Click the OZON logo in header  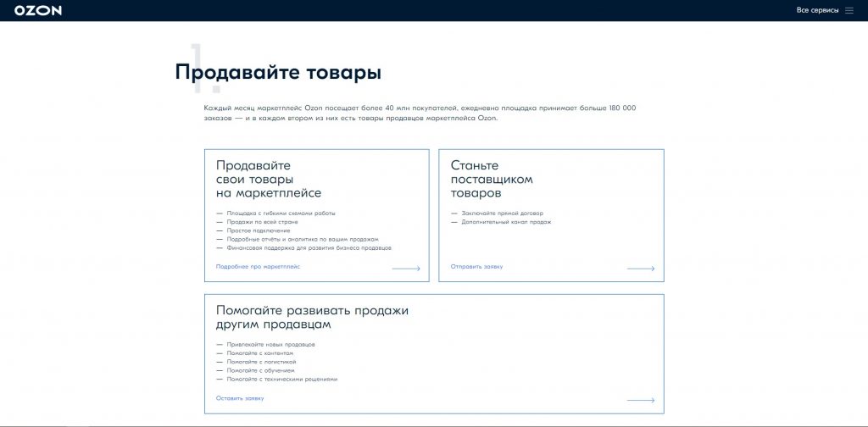tap(38, 10)
